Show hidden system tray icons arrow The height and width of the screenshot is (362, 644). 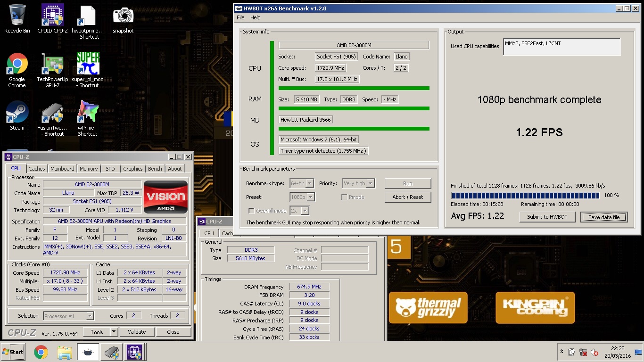click(x=561, y=352)
